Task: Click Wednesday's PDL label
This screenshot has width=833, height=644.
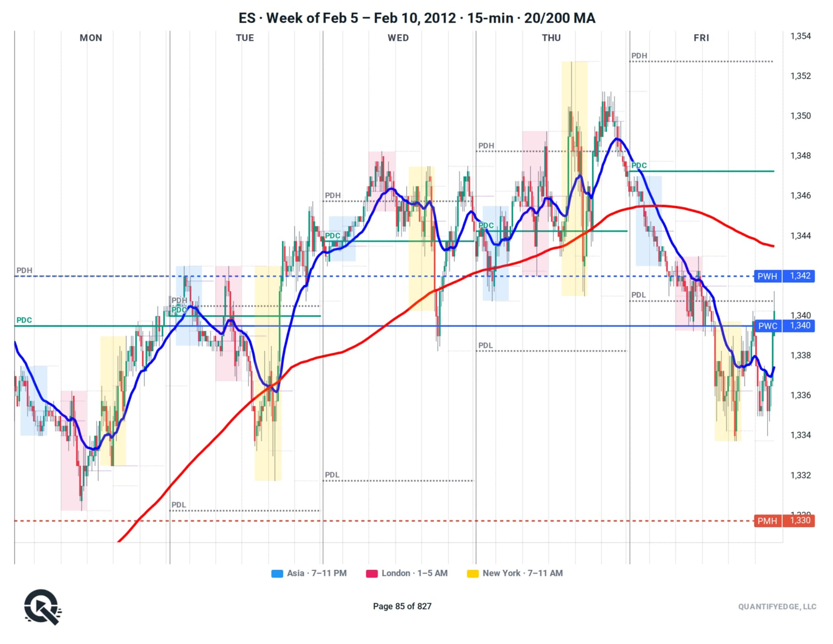Action: tap(332, 475)
